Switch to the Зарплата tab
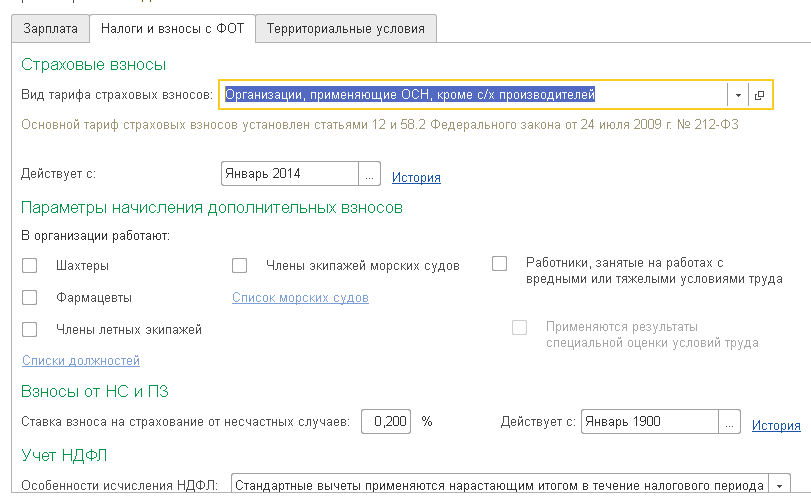 coord(50,29)
